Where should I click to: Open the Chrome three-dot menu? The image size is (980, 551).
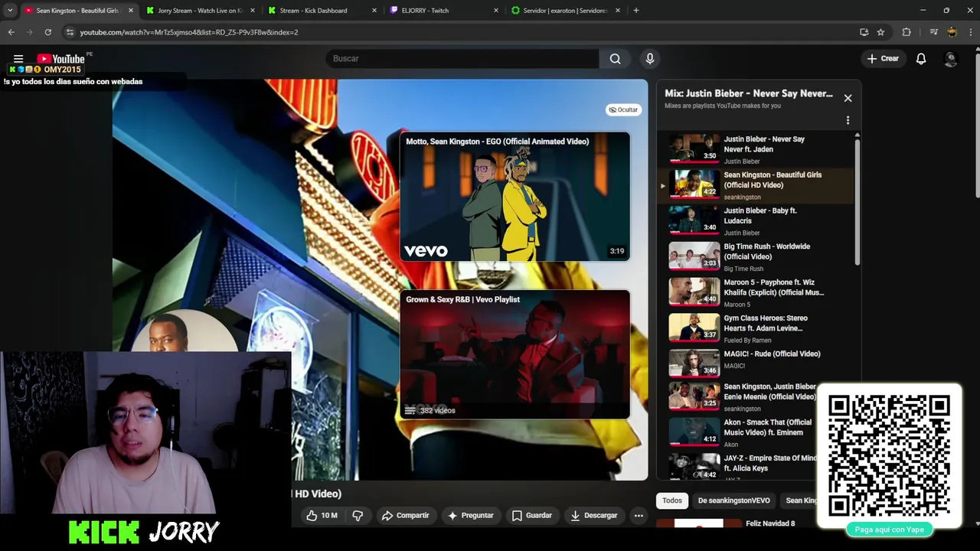pyautogui.click(x=970, y=32)
